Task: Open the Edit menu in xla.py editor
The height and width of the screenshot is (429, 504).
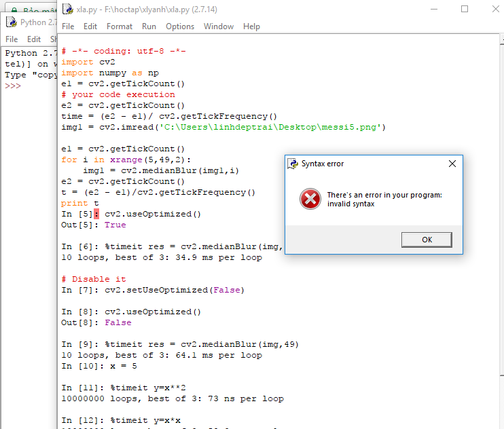Action: (90, 26)
